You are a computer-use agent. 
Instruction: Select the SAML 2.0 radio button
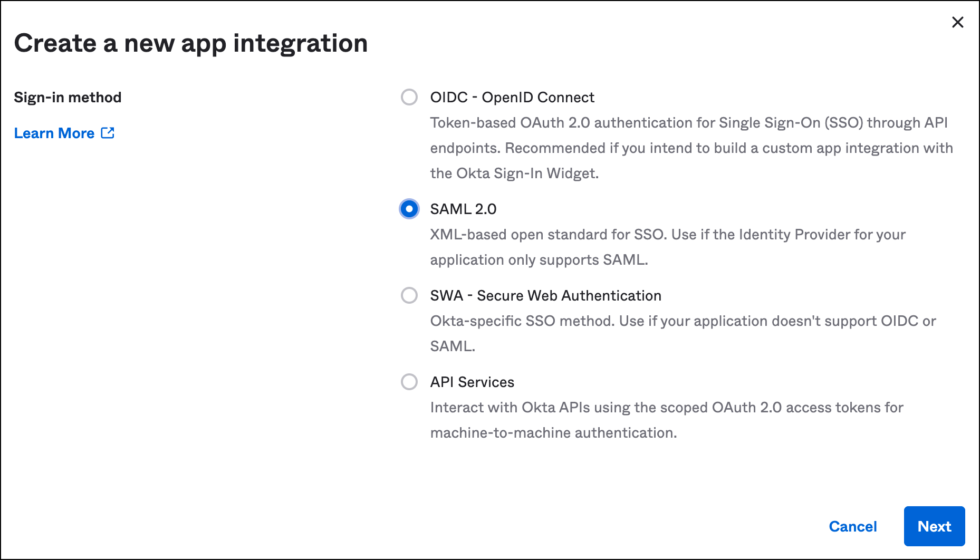[x=409, y=209]
